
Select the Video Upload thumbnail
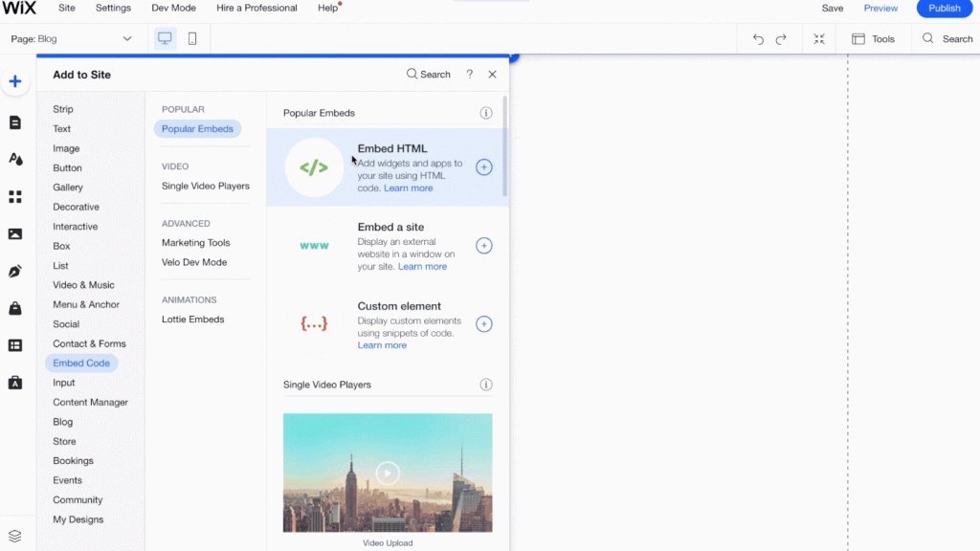388,473
